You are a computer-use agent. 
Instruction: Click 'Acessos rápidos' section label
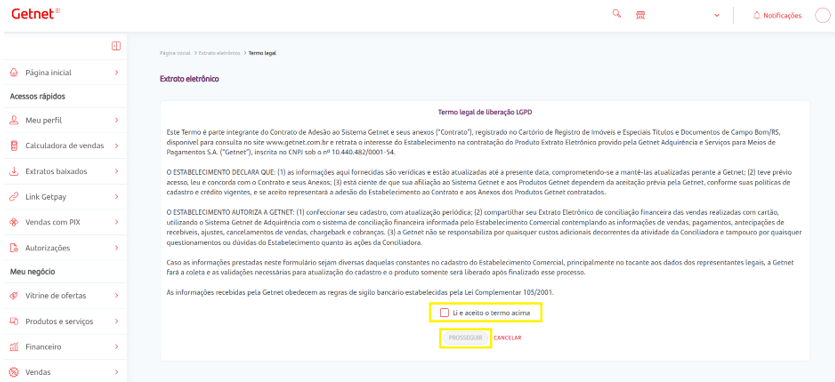[37, 96]
